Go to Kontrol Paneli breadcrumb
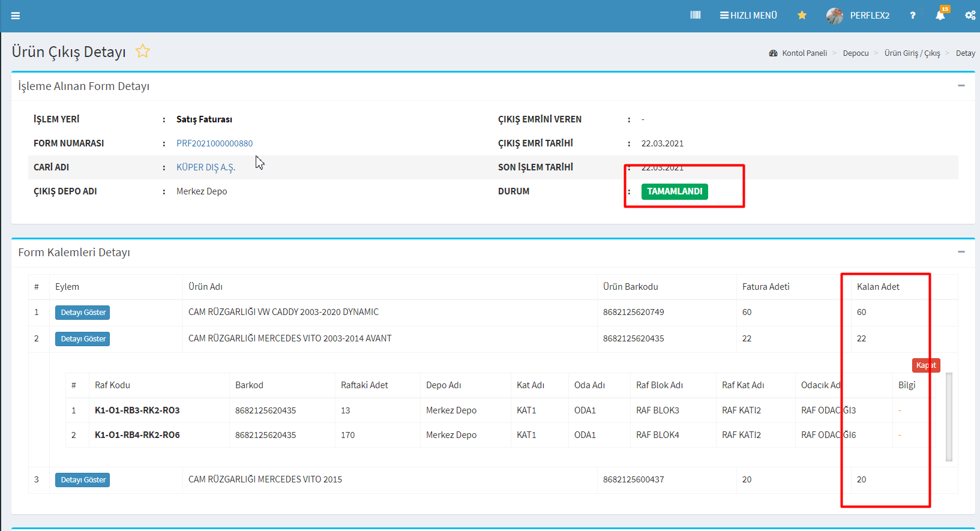 coord(804,53)
